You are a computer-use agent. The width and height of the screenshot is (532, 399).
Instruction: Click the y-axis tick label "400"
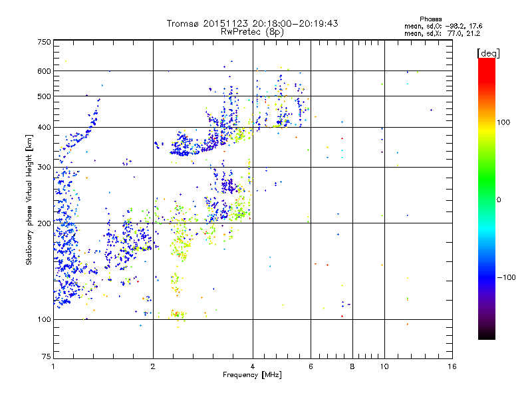pos(44,127)
